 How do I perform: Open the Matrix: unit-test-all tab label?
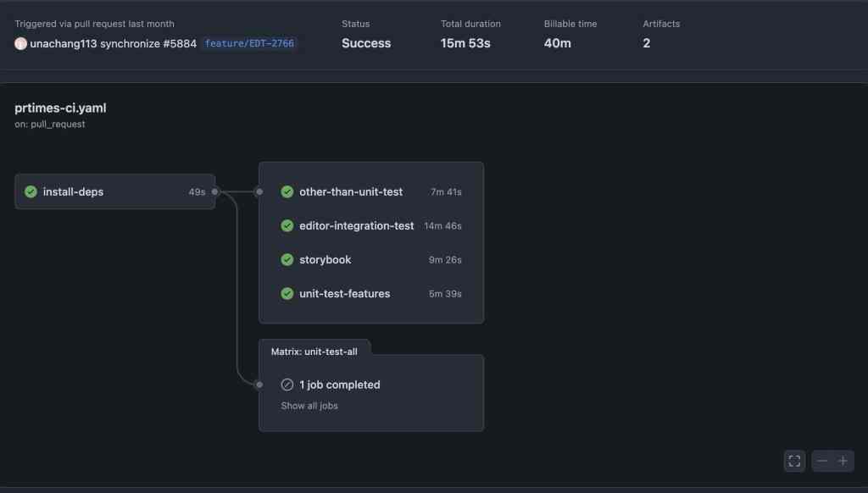coord(314,352)
